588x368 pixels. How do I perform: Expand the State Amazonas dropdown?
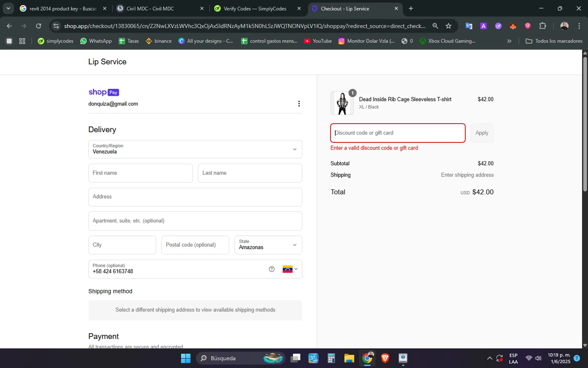pos(268,245)
